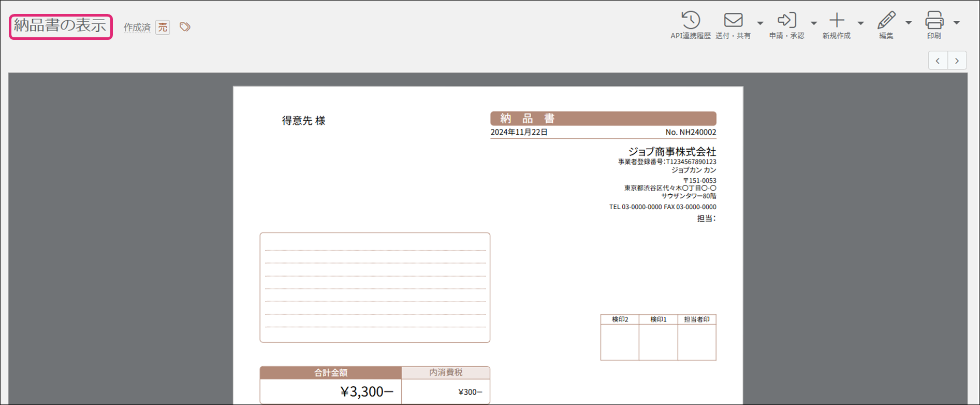Expand the 申請・承認 dropdown arrow
The height and width of the screenshot is (405, 980).
pos(814,23)
